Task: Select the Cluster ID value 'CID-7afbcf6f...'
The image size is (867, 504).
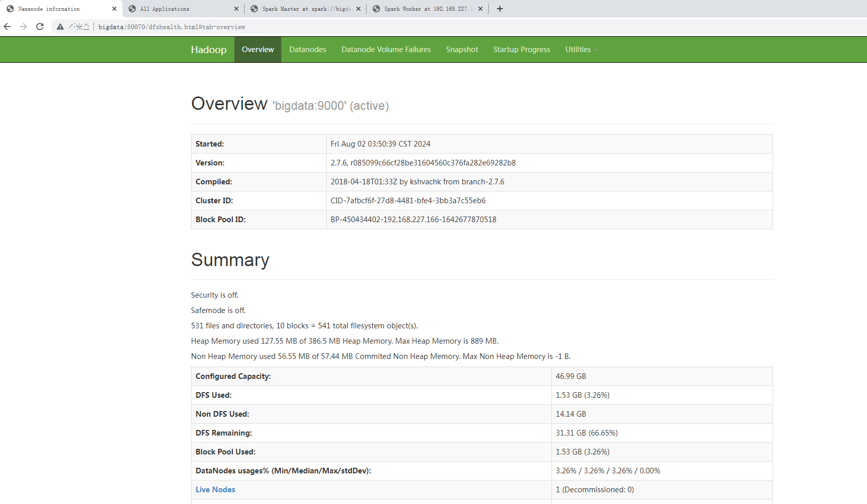Action: 408,201
